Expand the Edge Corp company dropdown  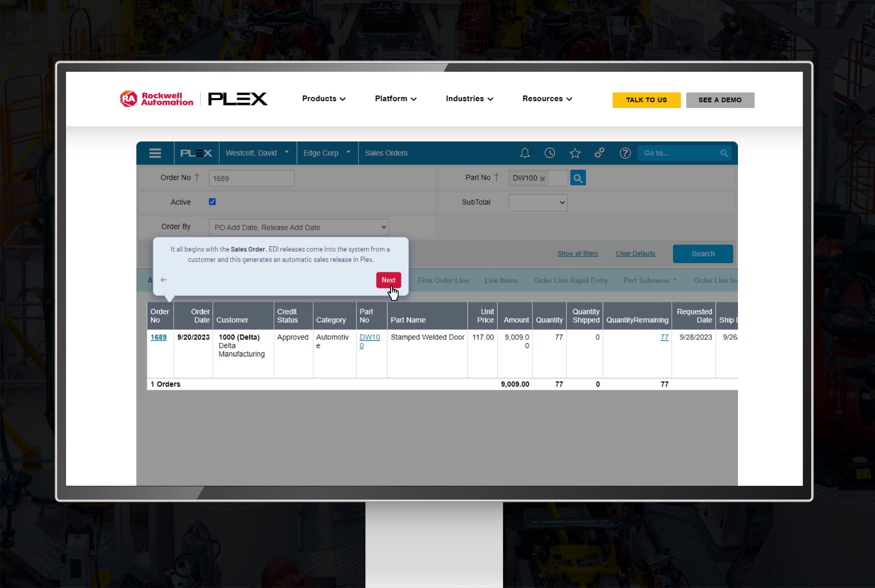click(327, 153)
